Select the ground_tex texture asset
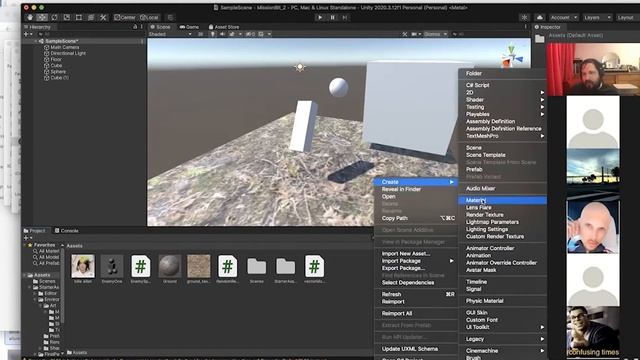This screenshot has width=640, height=360. (199, 266)
